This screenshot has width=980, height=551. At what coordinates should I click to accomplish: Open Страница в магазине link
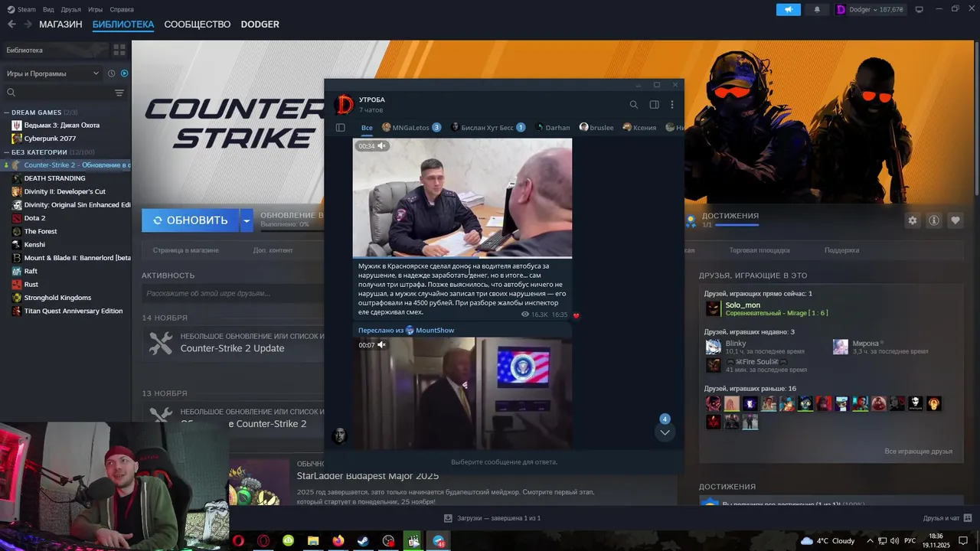tap(185, 250)
